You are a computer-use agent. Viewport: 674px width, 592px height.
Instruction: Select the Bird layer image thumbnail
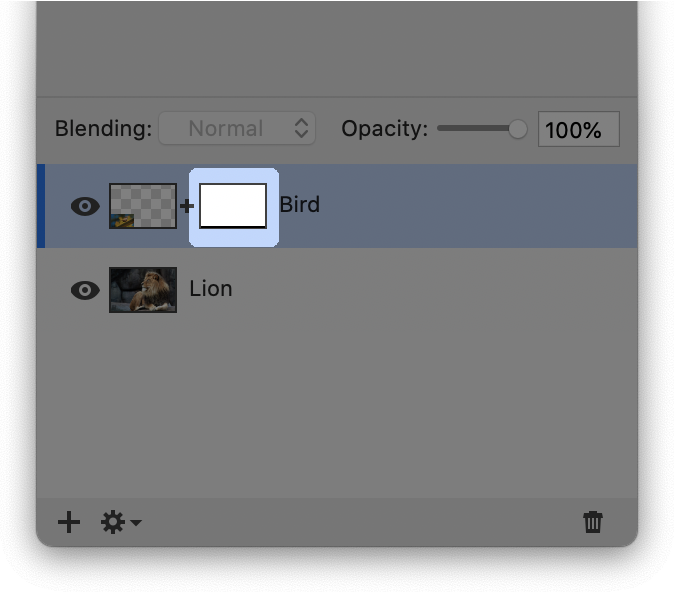pyautogui.click(x=143, y=206)
